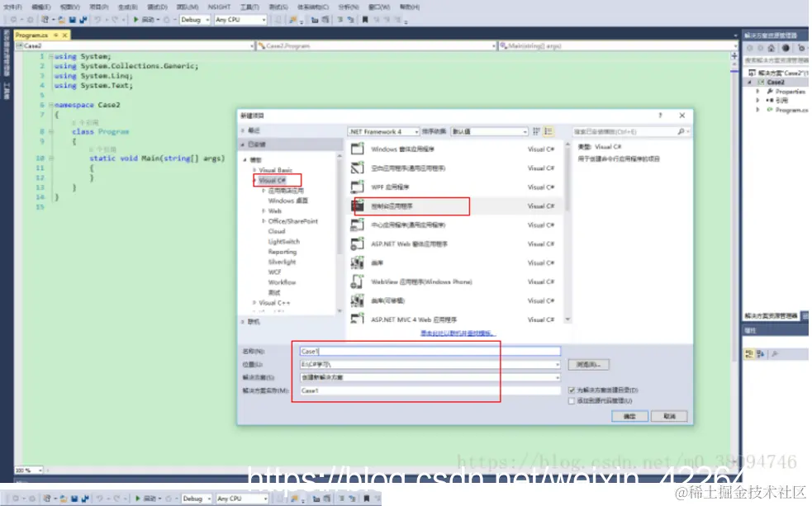
Task: Open the project location combo box arrow
Action: tap(558, 365)
